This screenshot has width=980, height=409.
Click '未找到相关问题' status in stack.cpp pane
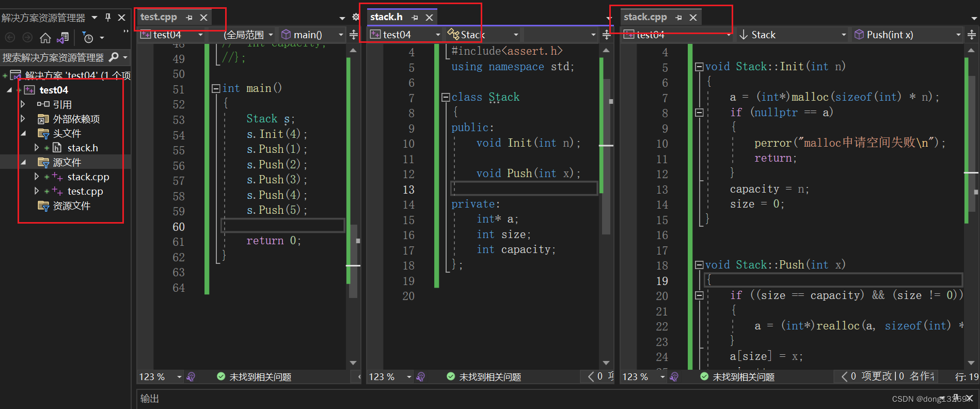pyautogui.click(x=744, y=377)
